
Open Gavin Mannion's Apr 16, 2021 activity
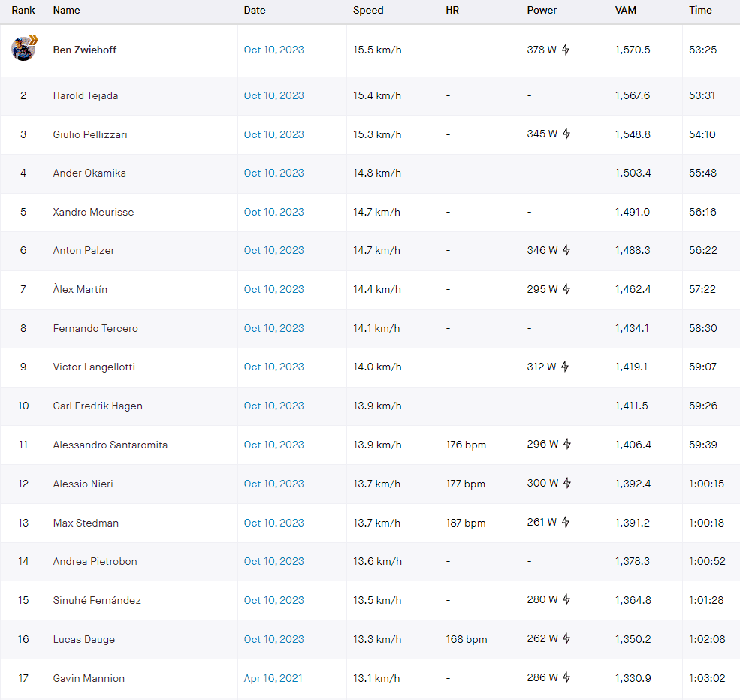click(273, 678)
